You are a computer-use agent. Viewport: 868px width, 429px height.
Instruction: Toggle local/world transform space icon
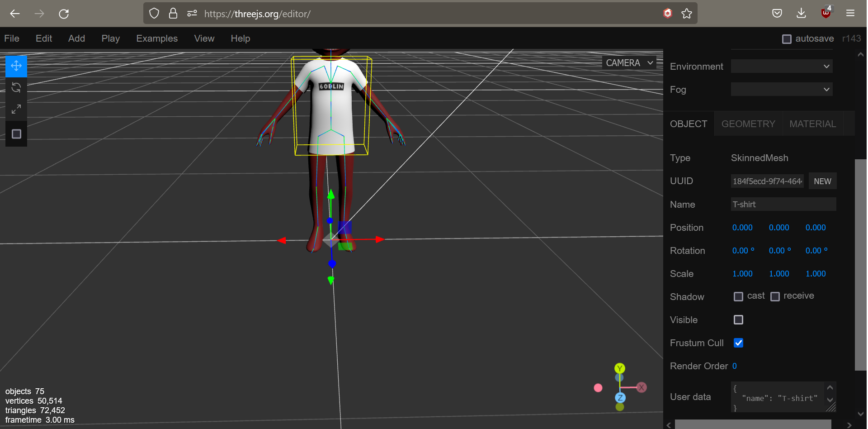tap(16, 133)
